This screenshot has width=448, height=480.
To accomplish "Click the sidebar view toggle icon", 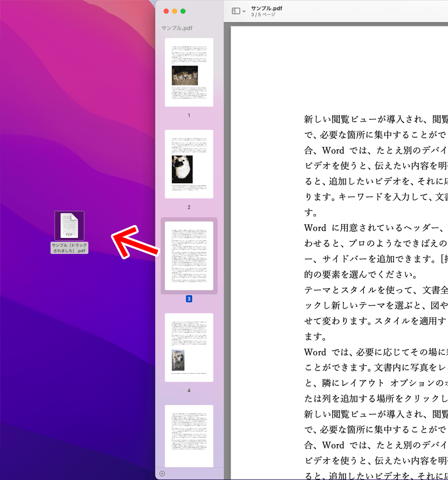I will pos(236,11).
